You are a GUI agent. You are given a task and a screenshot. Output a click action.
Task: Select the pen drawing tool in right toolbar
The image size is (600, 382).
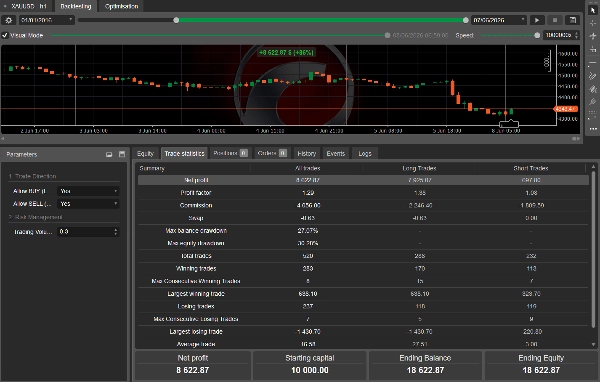(x=593, y=101)
